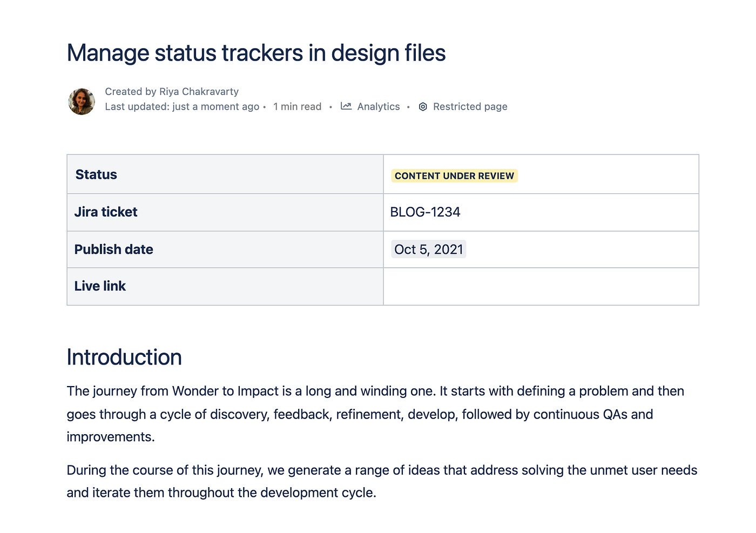
Task: Open the Analytics link
Action: [378, 107]
